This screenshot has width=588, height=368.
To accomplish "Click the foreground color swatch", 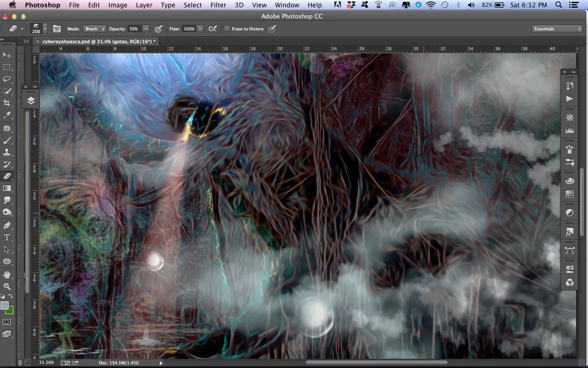I will pyautogui.click(x=5, y=305).
